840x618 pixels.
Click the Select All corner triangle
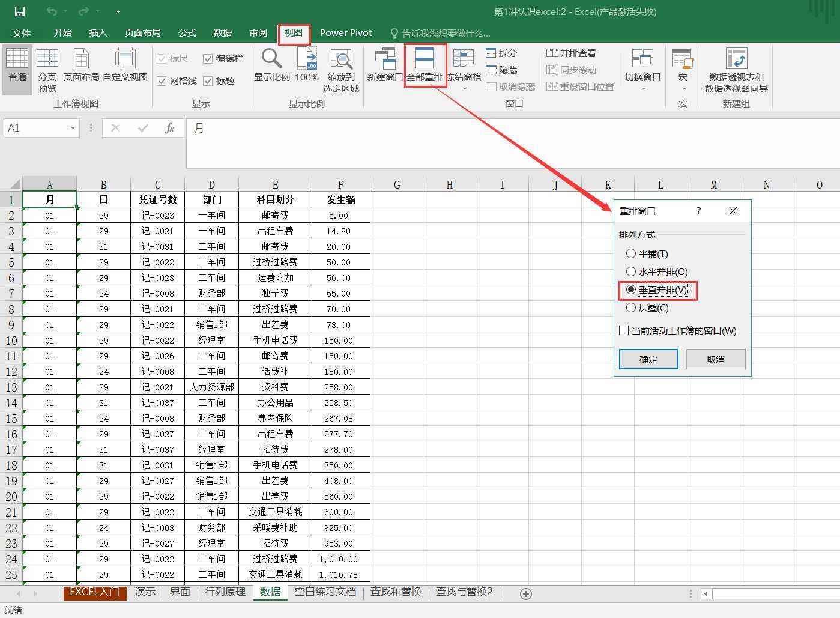(x=14, y=184)
